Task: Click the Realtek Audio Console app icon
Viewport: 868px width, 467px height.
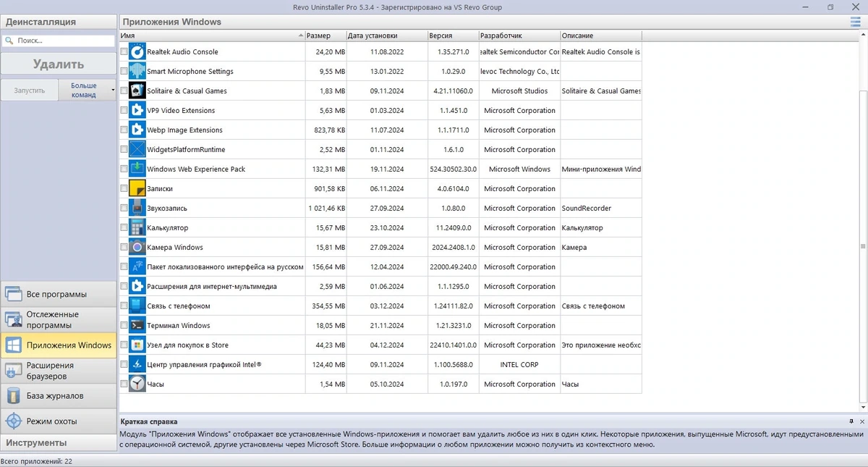Action: pos(137,52)
